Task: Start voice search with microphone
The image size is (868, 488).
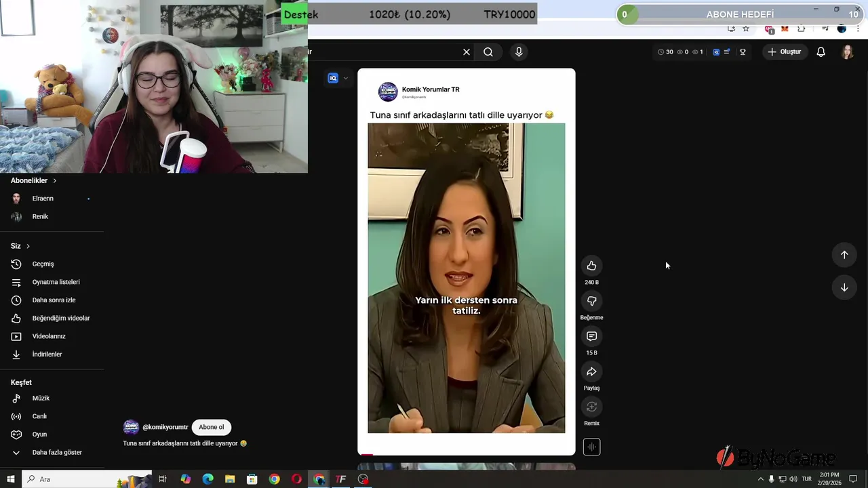Action: (519, 52)
